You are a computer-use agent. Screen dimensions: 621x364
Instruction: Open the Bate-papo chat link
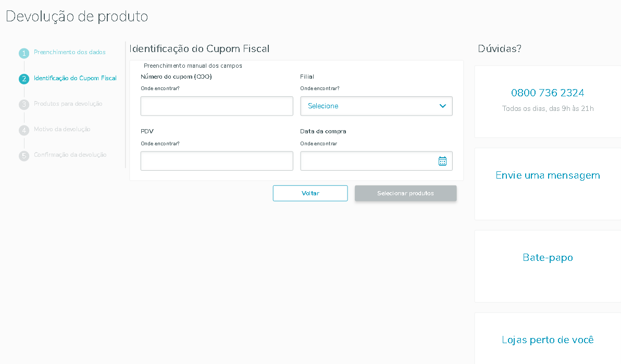[548, 258]
